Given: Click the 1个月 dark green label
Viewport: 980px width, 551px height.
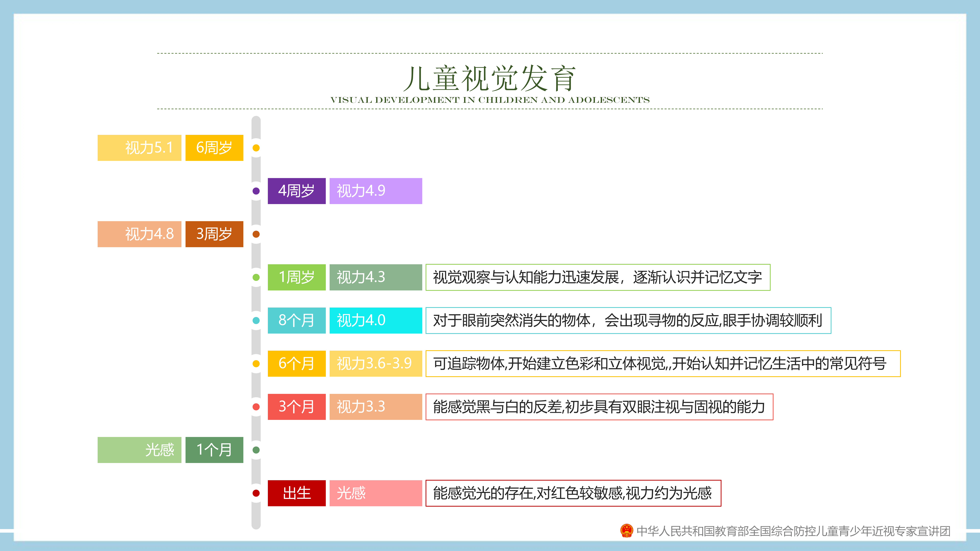Looking at the screenshot, I should [214, 450].
